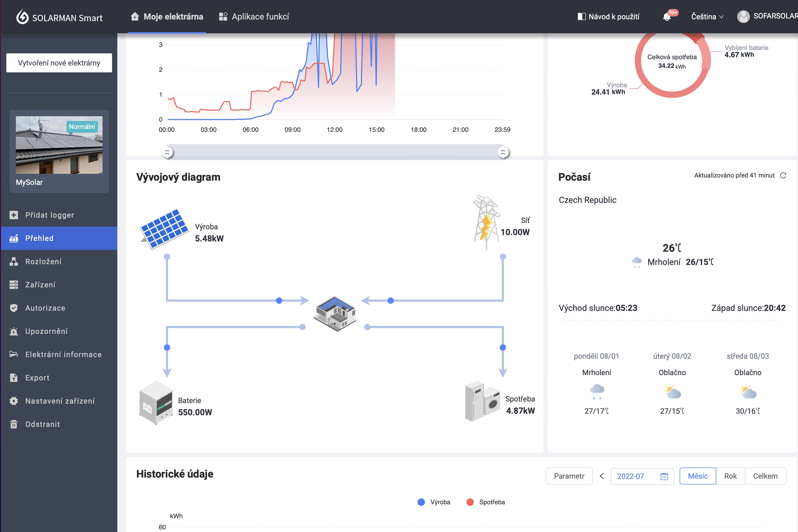Click the Přidat logger plus icon

click(13, 215)
